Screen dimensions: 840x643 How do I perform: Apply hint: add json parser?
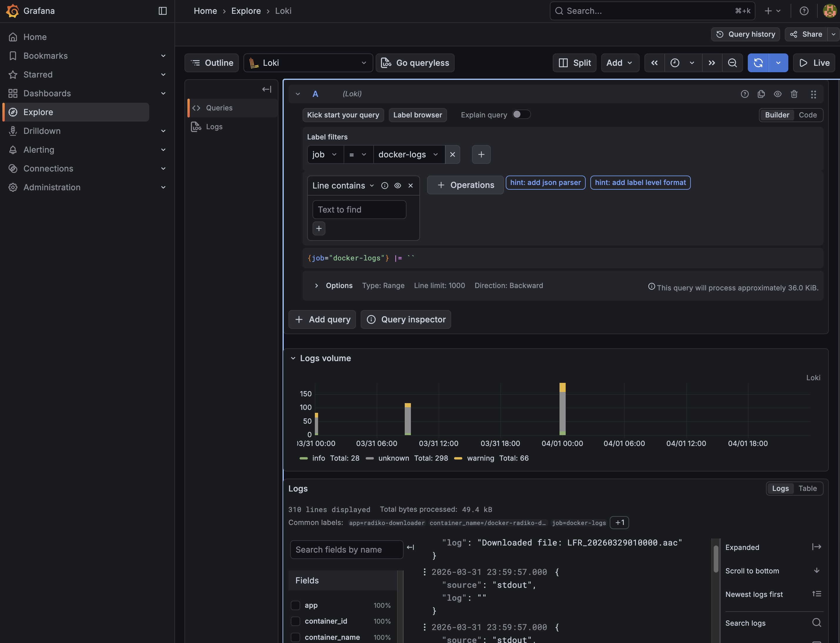click(x=545, y=183)
